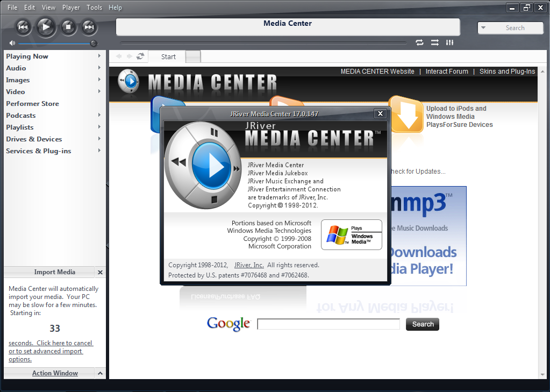Screen dimensions: 550x392
Task: Open the Action Window header
Action: 55,373
